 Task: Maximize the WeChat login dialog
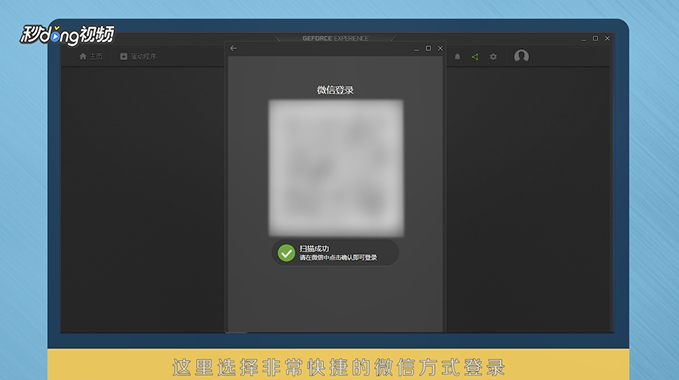coord(428,48)
